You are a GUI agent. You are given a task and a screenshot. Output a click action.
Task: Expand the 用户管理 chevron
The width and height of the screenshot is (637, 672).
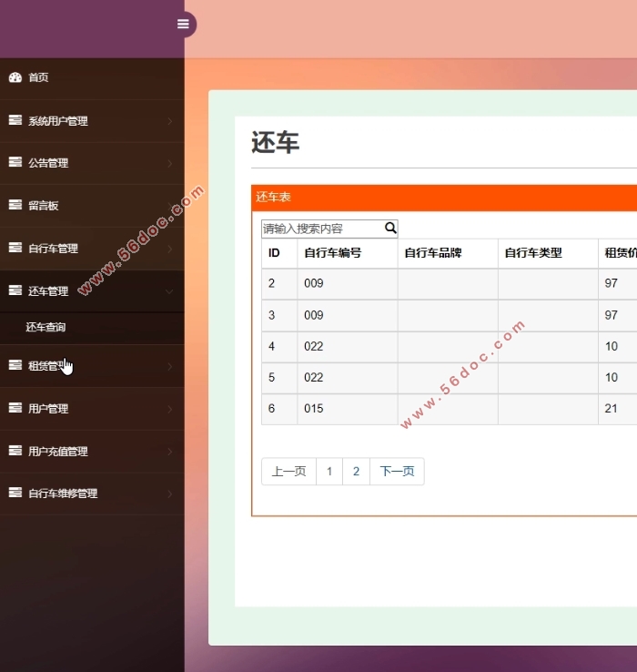pyautogui.click(x=170, y=409)
